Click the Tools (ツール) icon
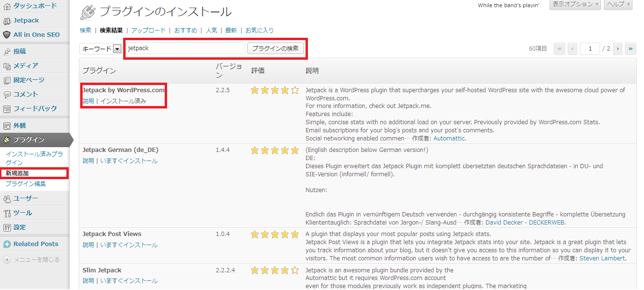 (x=7, y=213)
